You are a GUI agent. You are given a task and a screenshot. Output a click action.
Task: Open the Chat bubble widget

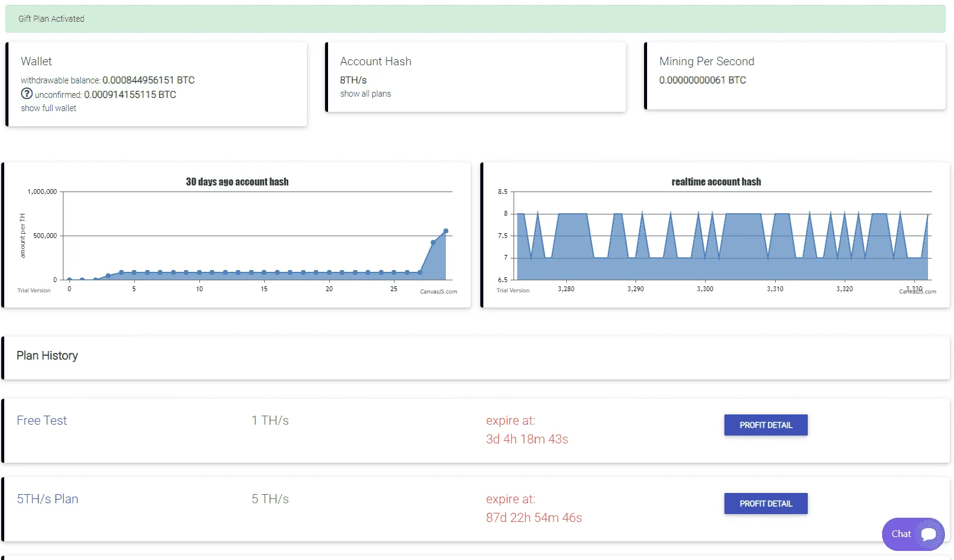point(913,534)
